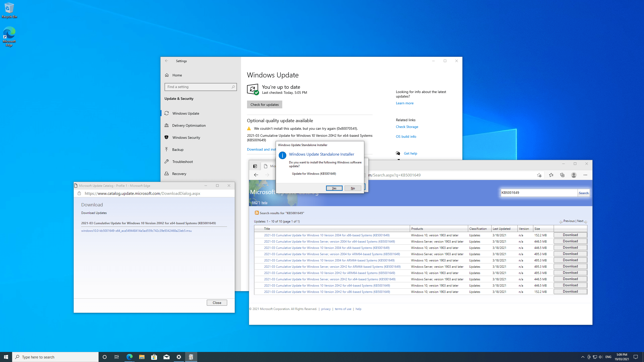Screen dimensions: 644x362
Task: Click the catalog Search button
Action: coord(583,193)
